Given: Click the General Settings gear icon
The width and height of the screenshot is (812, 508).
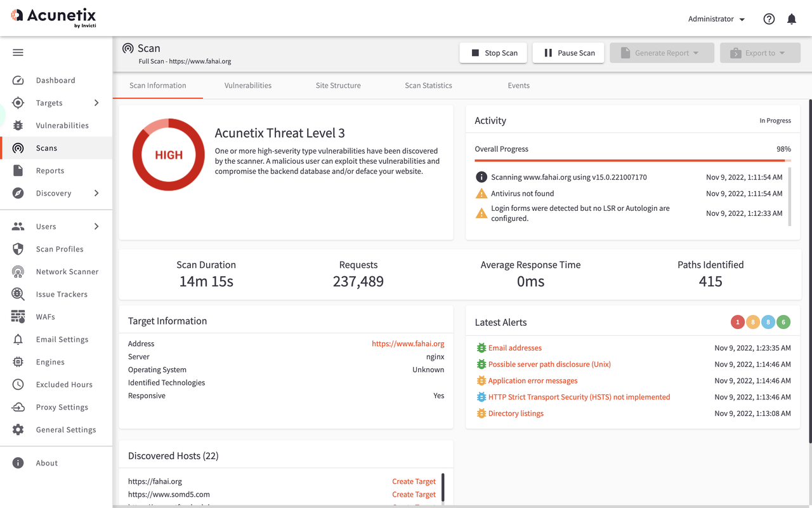Looking at the screenshot, I should pyautogui.click(x=18, y=430).
